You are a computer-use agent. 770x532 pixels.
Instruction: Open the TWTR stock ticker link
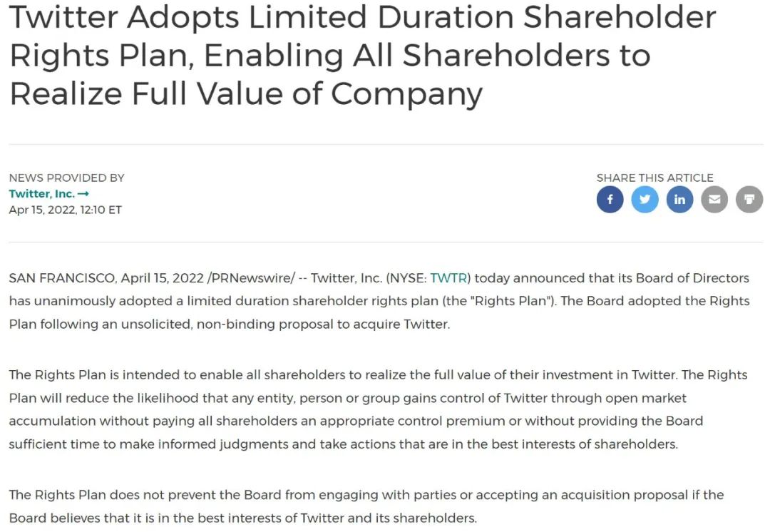tap(451, 278)
